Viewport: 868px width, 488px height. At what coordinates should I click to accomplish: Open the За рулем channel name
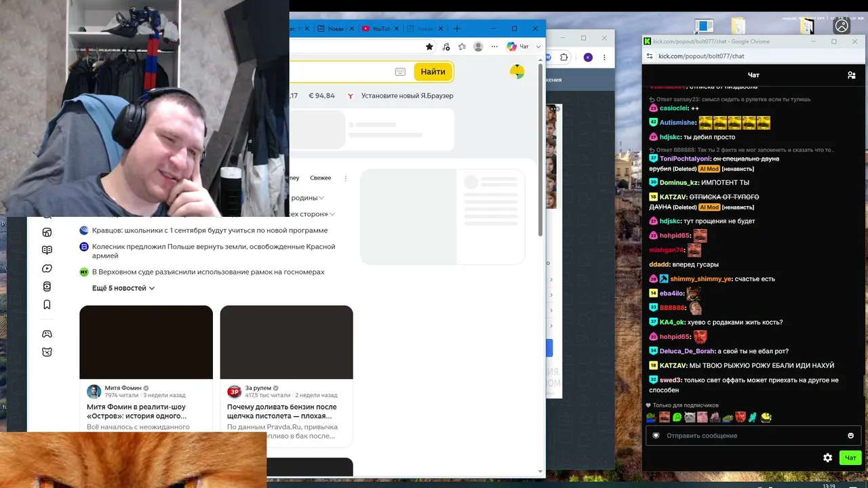(258, 388)
